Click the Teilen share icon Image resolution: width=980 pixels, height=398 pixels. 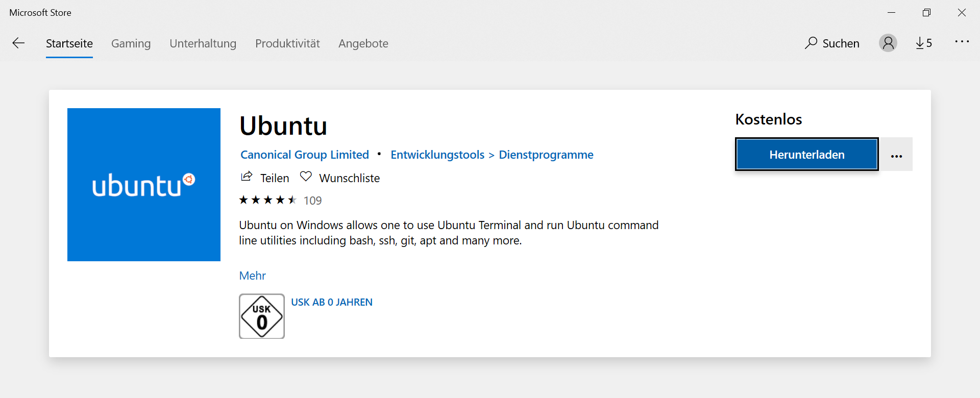coord(247,177)
